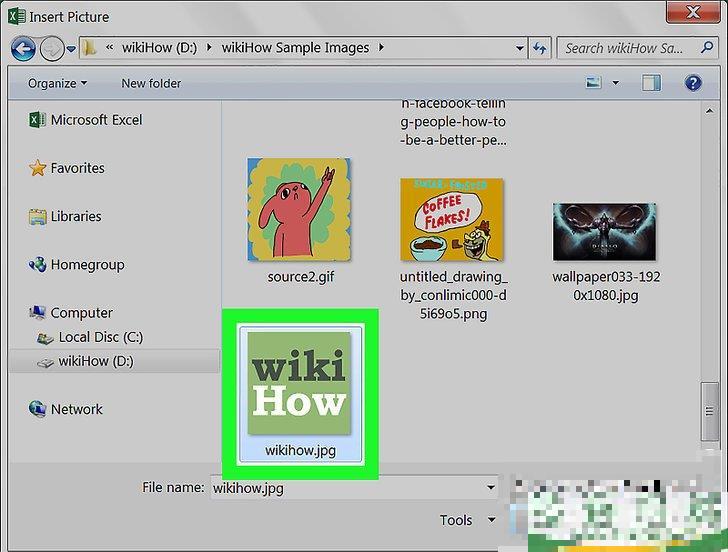This screenshot has width=728, height=552.
Task: Click the New folder button
Action: tap(153, 83)
